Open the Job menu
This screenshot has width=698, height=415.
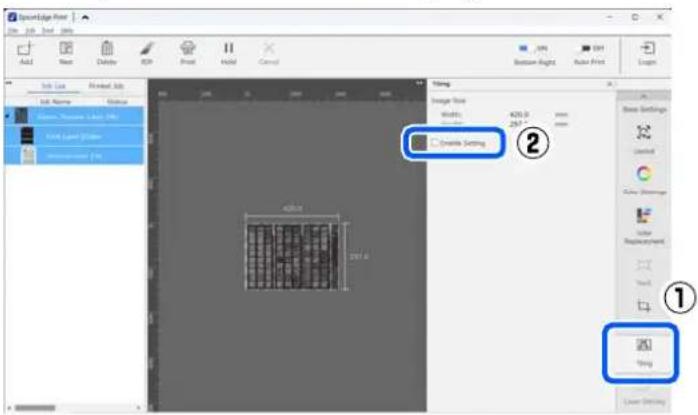pyautogui.click(x=30, y=31)
